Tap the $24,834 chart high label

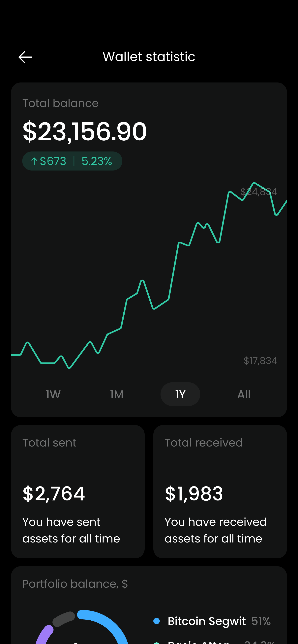[x=259, y=192]
